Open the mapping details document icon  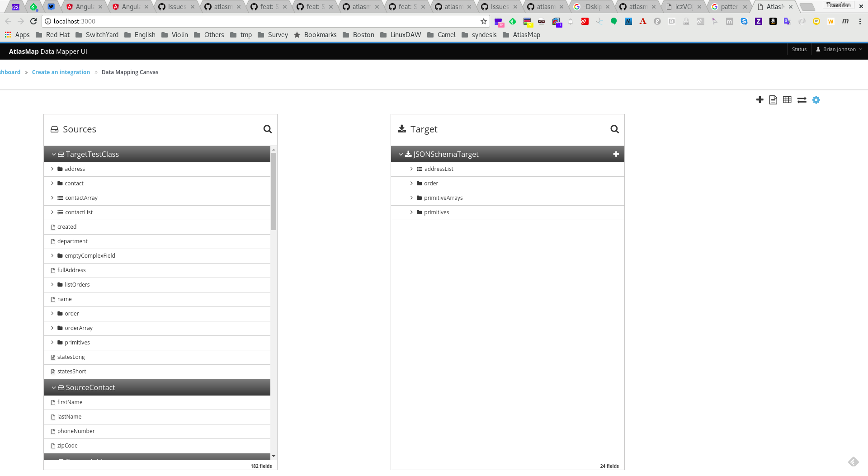pos(773,100)
